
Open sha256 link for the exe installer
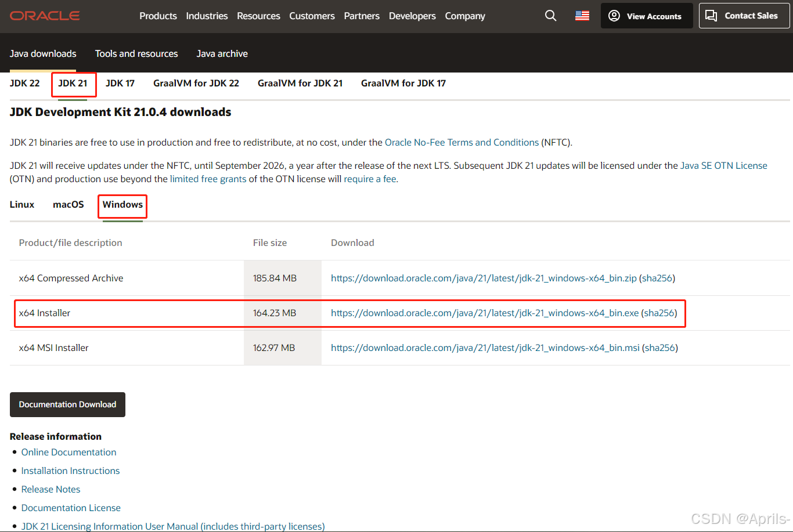tap(659, 313)
